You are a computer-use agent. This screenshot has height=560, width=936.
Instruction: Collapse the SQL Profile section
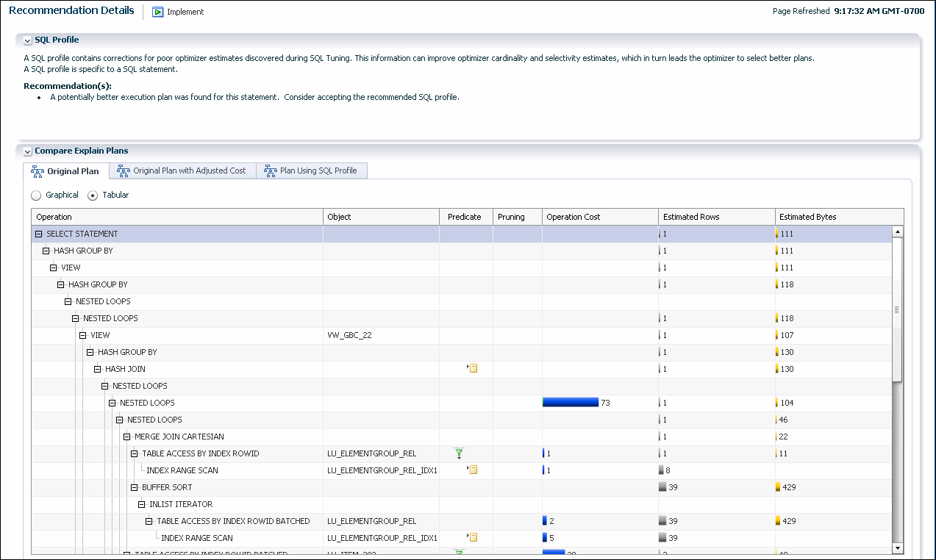click(28, 40)
